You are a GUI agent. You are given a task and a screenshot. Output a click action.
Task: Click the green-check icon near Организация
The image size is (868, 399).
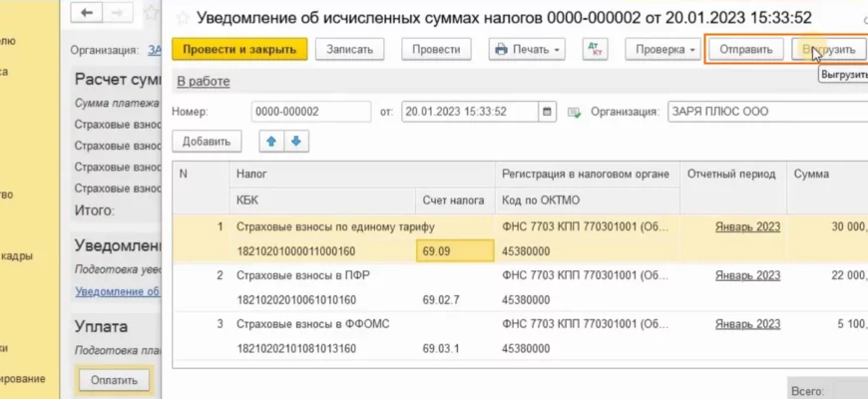[x=574, y=113]
